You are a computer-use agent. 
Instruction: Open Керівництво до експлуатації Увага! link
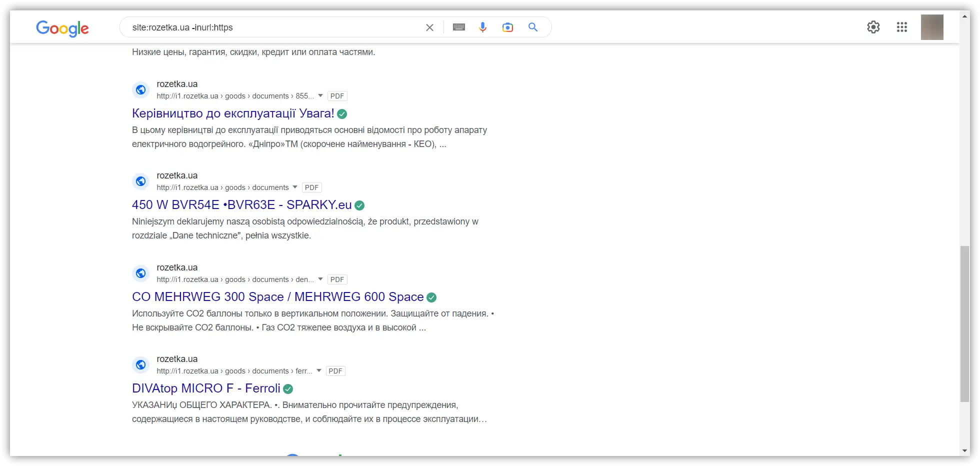pyautogui.click(x=233, y=113)
